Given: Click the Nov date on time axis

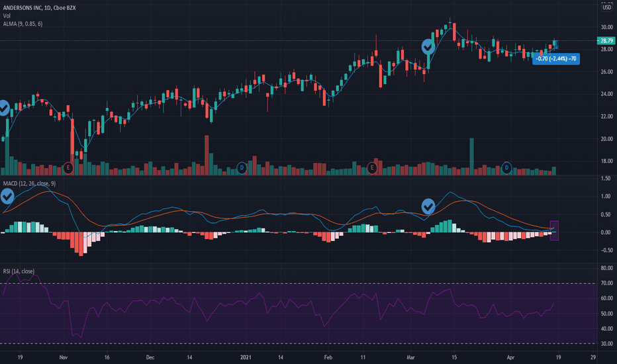Looking at the screenshot, I should (x=64, y=357).
